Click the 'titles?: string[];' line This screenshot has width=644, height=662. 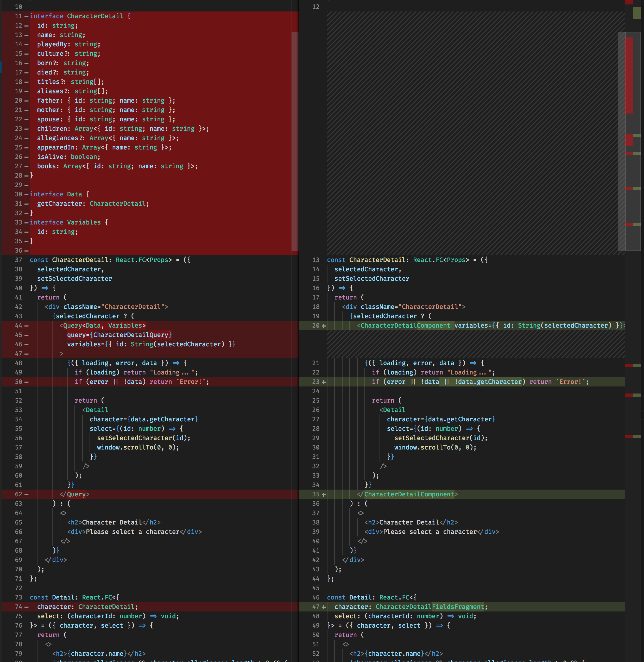[x=71, y=82]
